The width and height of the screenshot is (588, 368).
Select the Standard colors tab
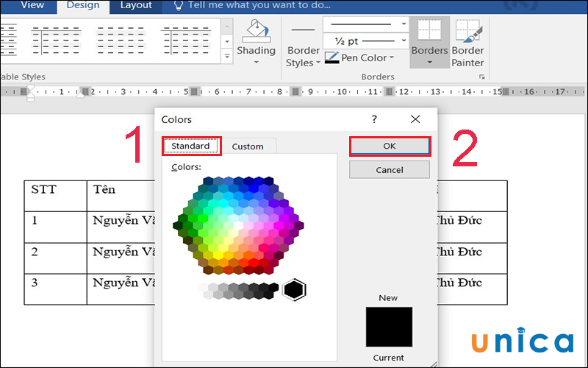pos(190,146)
